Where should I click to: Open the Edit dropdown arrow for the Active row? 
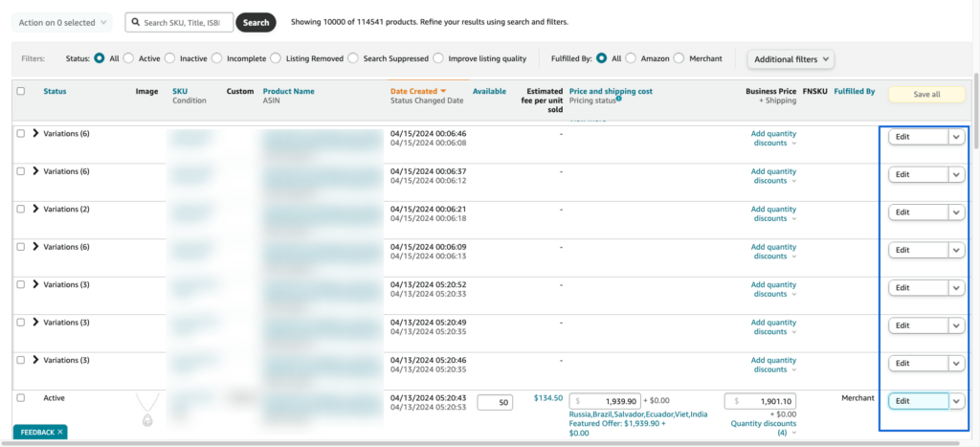[956, 401]
